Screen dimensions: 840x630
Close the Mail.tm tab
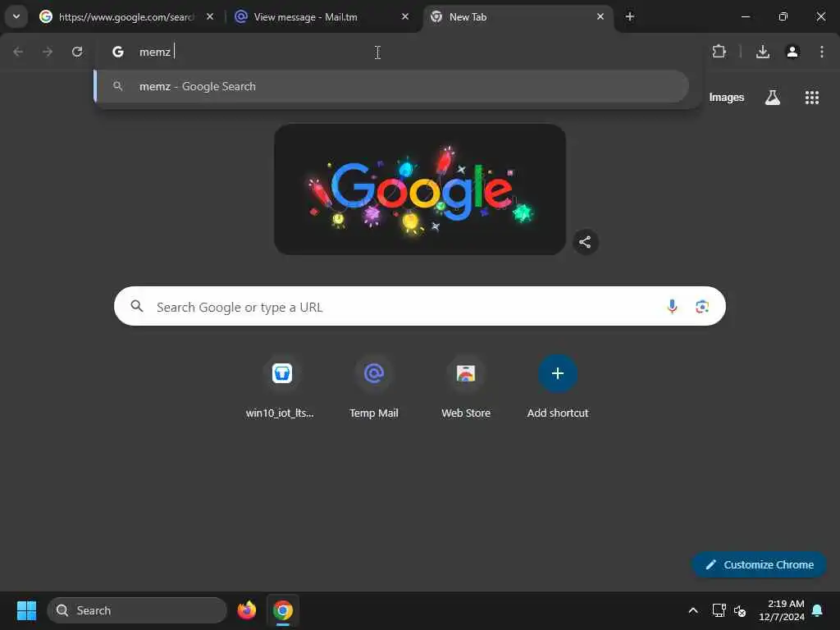click(x=405, y=16)
